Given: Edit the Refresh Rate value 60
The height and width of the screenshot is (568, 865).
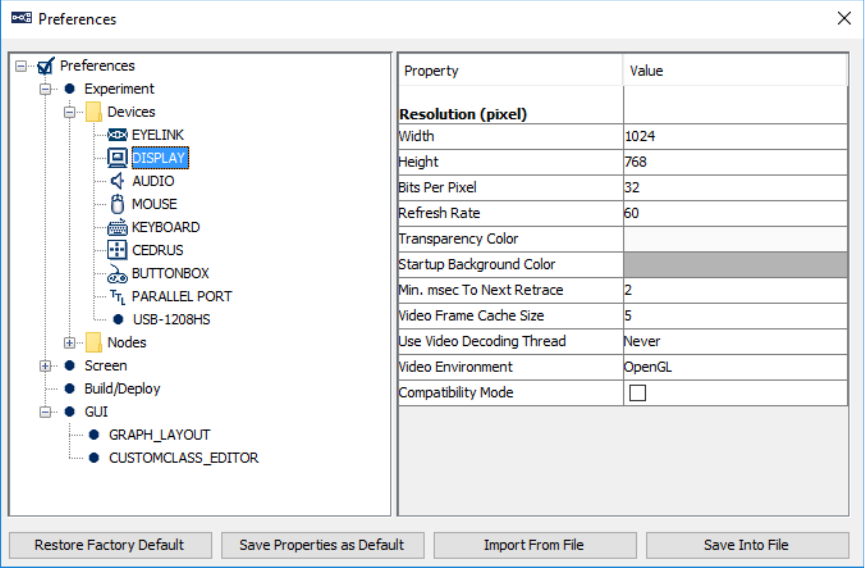Looking at the screenshot, I should tap(735, 213).
